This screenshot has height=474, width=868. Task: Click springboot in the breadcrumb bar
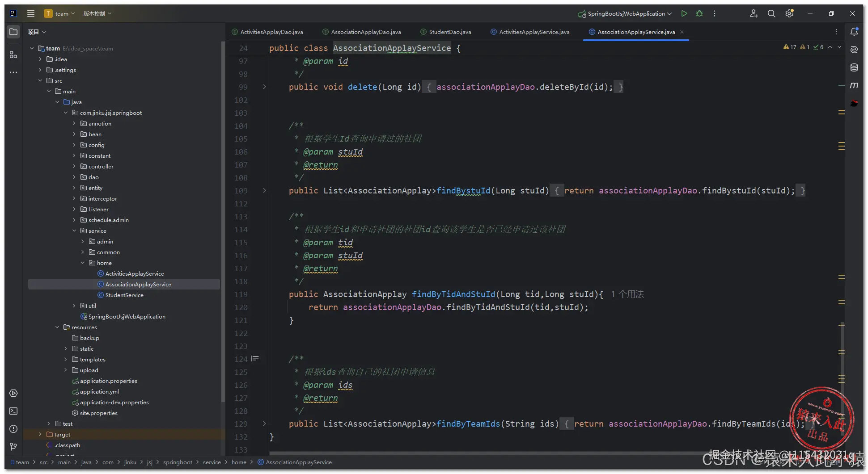178,462
